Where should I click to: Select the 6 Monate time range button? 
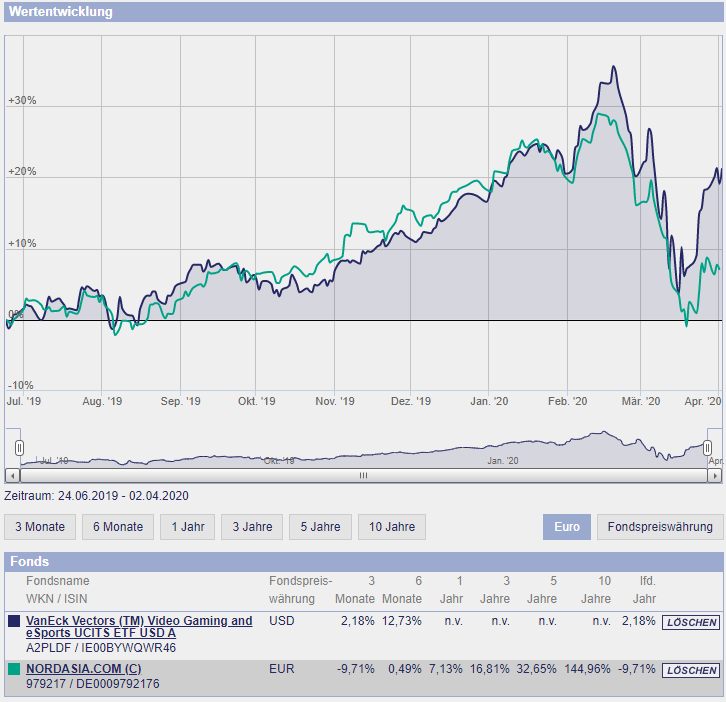tap(118, 527)
